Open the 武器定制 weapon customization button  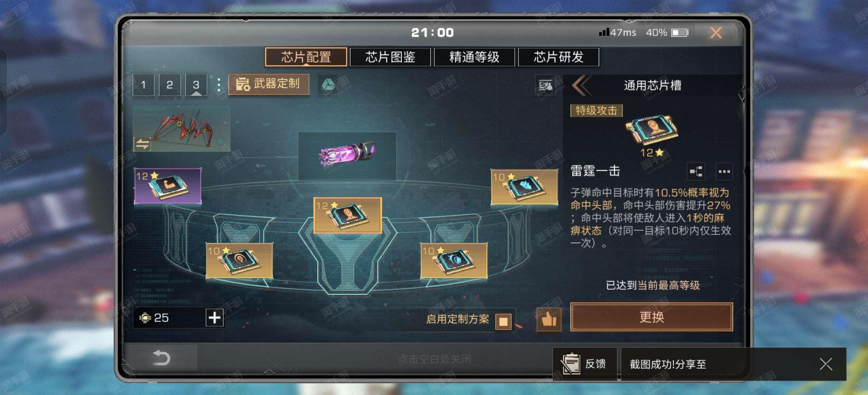269,84
